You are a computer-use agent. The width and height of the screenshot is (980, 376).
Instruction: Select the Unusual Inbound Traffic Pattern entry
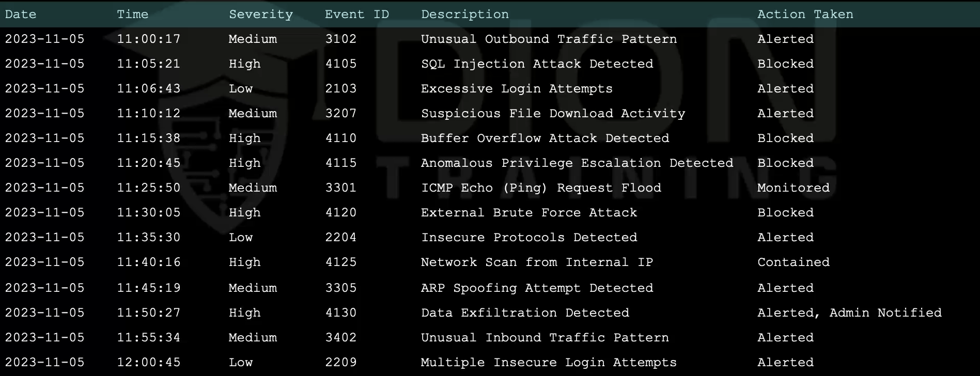click(x=545, y=338)
